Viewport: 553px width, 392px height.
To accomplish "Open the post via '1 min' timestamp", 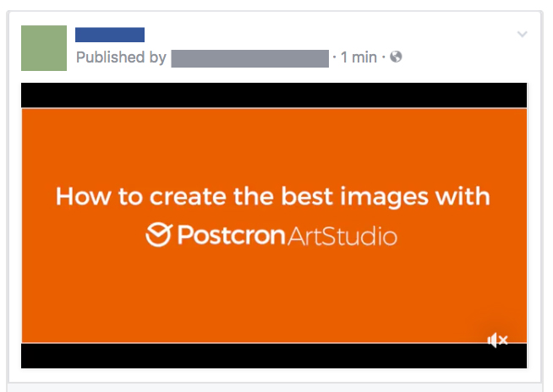I will (x=359, y=57).
